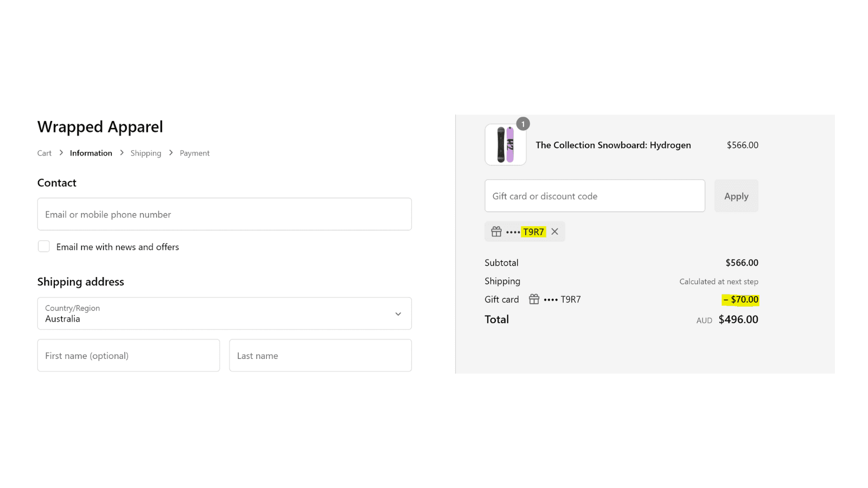Click the highlighted $70.00 gift card discount
The height and width of the screenshot is (488, 868).
tap(740, 299)
